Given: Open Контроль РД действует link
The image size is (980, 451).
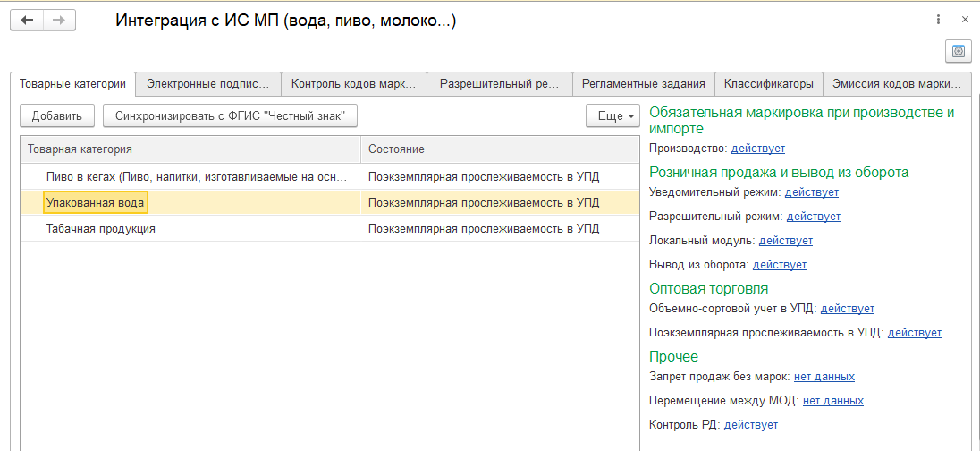Looking at the screenshot, I should pos(750,425).
